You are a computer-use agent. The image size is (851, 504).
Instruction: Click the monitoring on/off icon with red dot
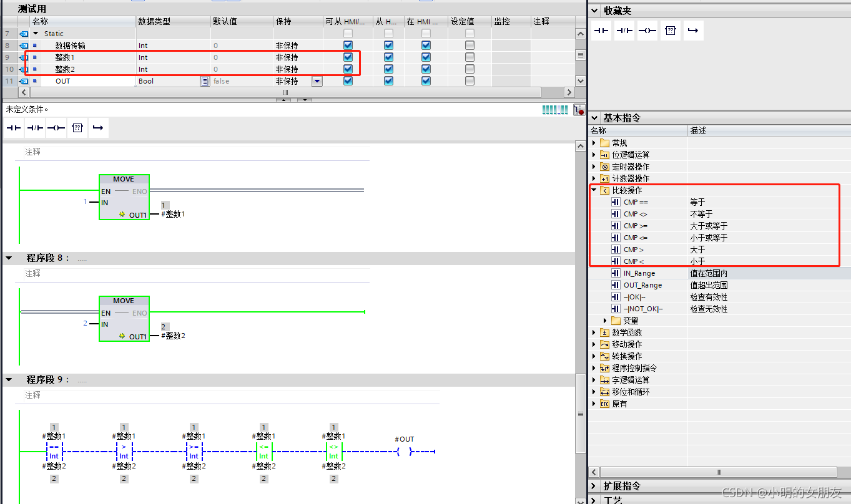pos(579,110)
